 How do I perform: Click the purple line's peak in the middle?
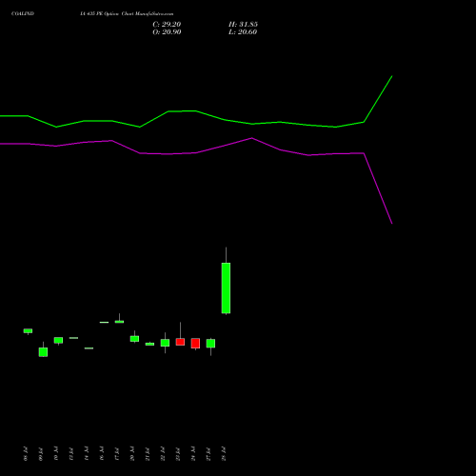pos(252,138)
